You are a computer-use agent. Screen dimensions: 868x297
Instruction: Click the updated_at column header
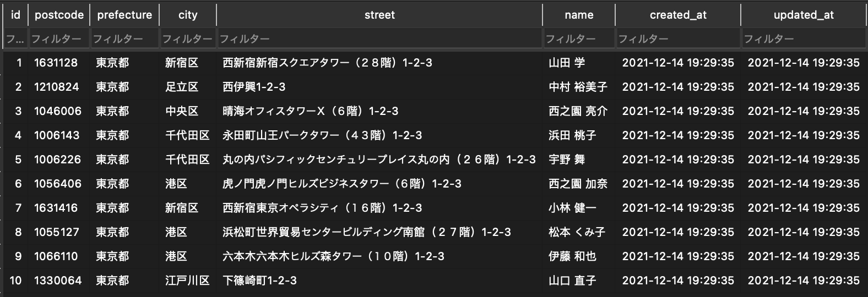804,15
